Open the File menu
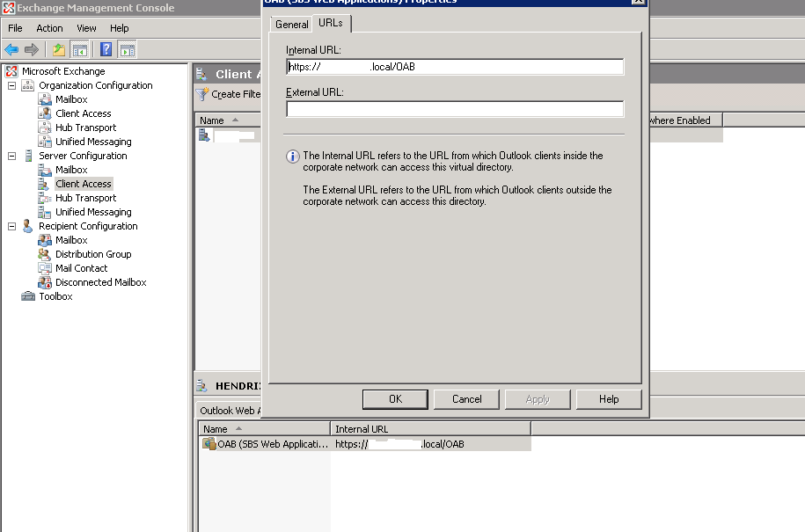Viewport: 805px width, 532px height. pos(15,28)
